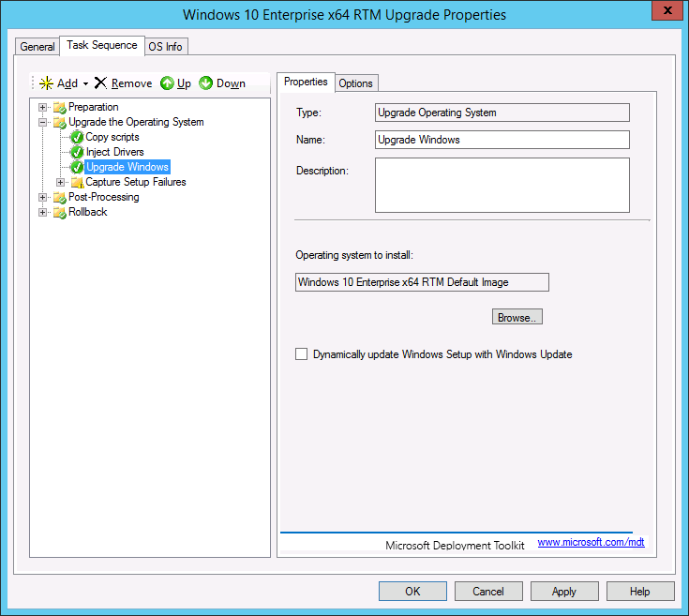Select the Post-Processing tree row

point(104,197)
